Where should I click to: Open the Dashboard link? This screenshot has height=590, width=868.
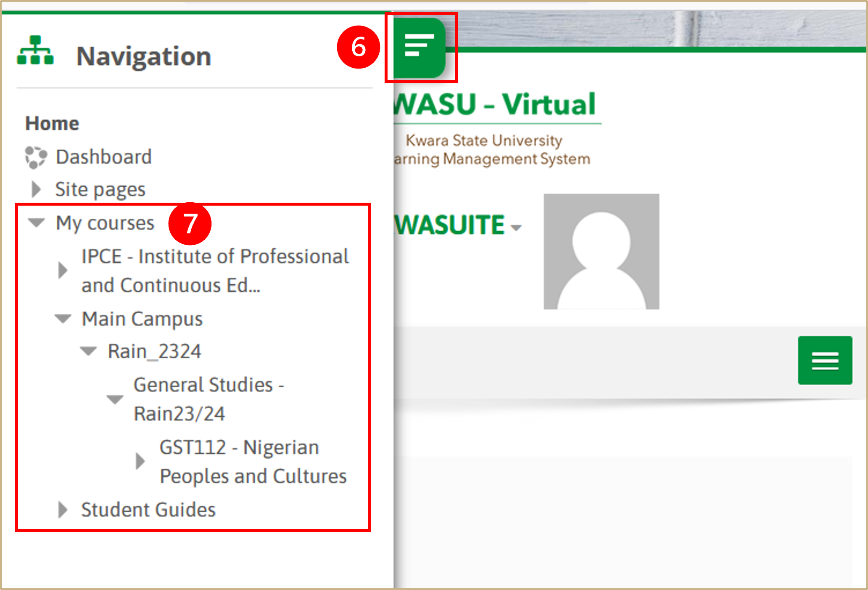(x=103, y=157)
